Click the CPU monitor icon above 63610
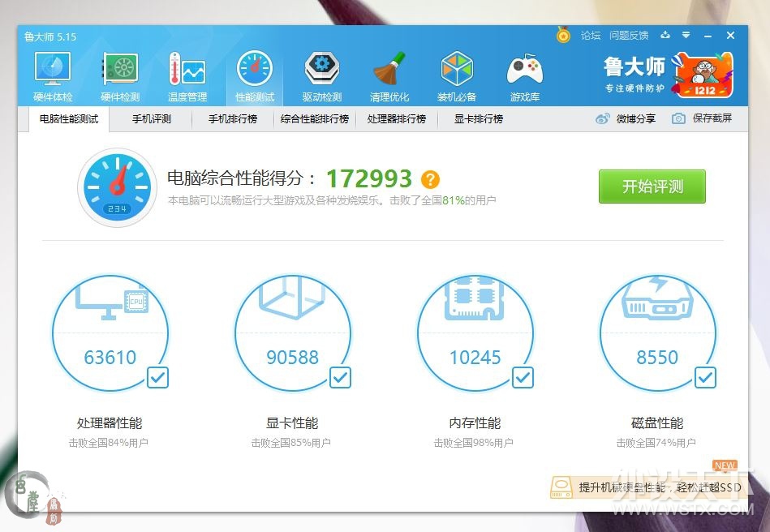The height and width of the screenshot is (532, 770). tap(112, 300)
